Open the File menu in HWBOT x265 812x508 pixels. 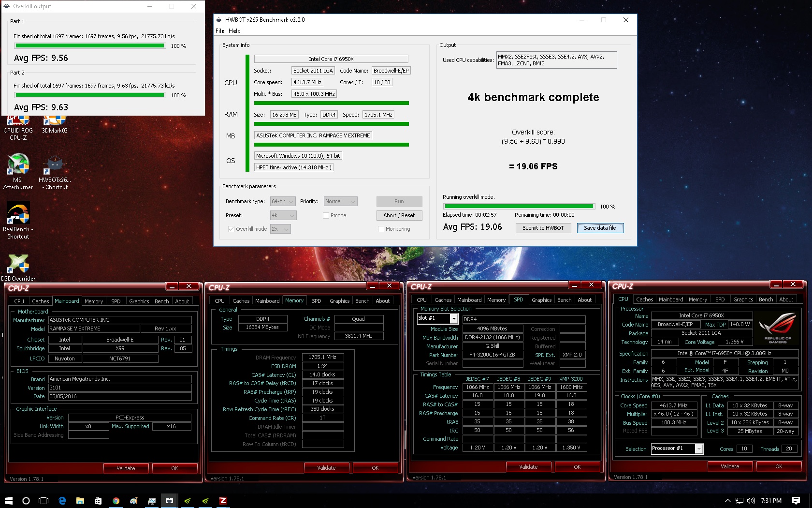click(x=220, y=31)
